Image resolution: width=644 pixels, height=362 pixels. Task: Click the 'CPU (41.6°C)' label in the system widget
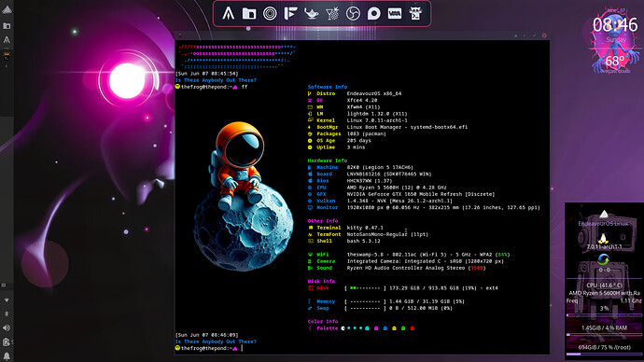tap(604, 285)
